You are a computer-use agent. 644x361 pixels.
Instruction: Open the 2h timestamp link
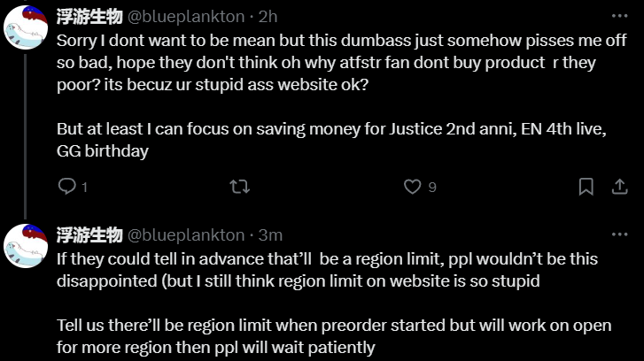268,17
